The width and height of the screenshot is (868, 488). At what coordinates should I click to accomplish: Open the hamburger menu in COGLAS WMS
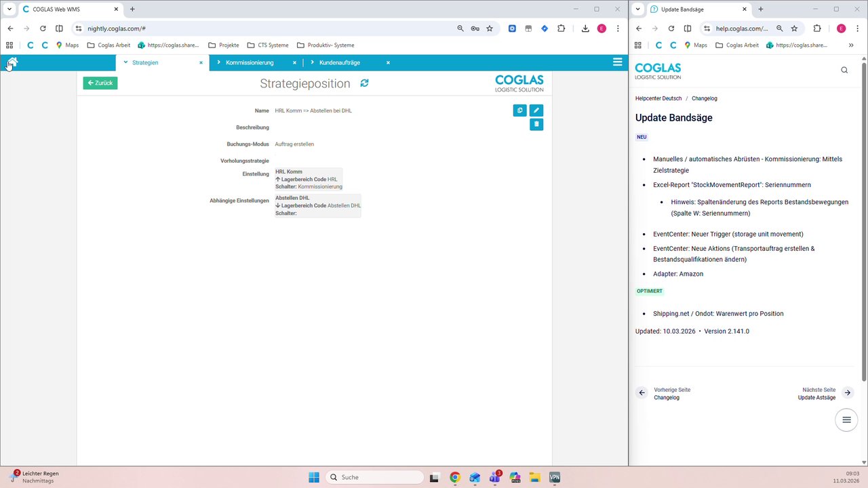(x=617, y=62)
